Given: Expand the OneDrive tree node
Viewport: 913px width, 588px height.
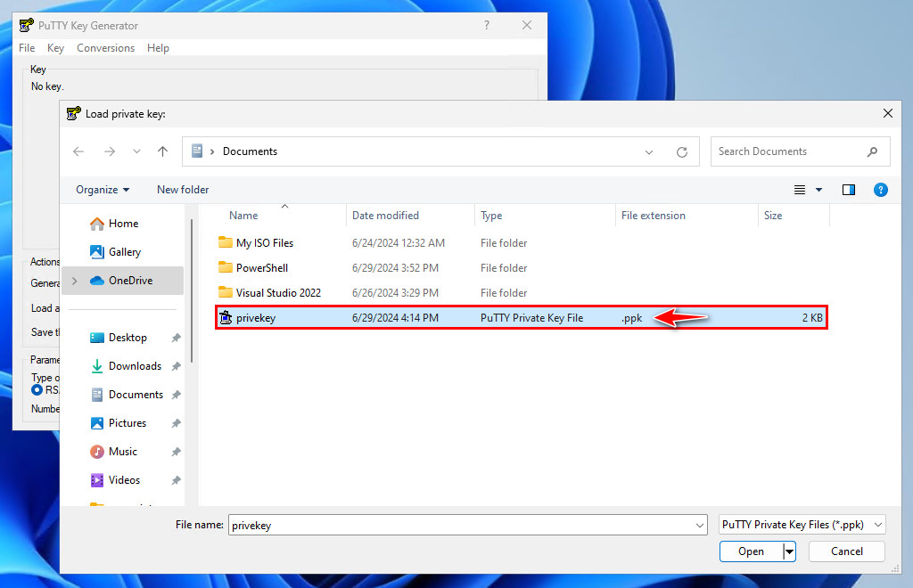Looking at the screenshot, I should coord(75,281).
